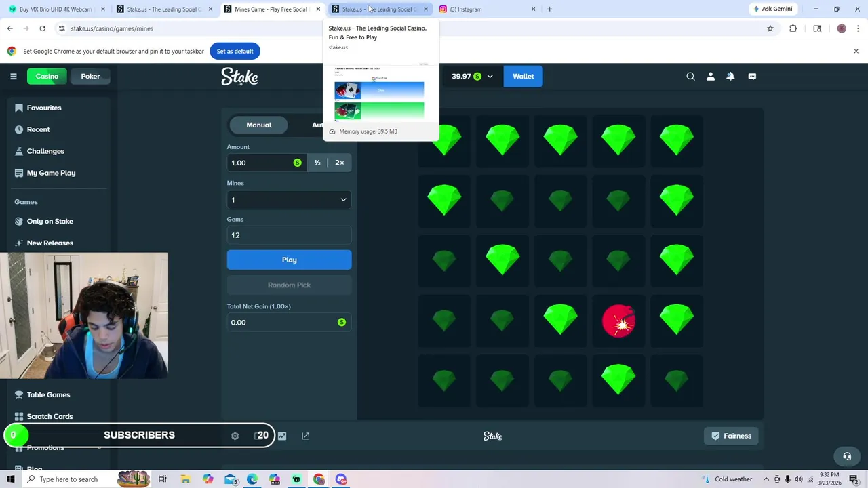Viewport: 868px width, 488px height.
Task: Open Chrome extensions puzzle icon
Action: pos(793,28)
